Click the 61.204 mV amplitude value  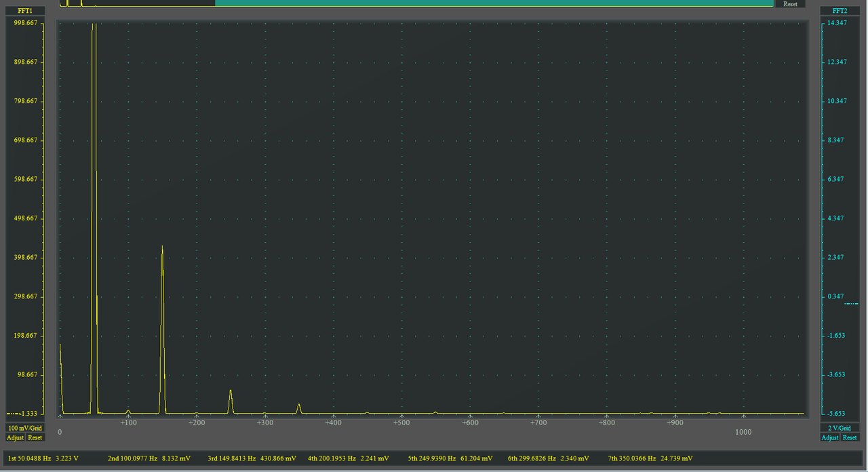477,458
